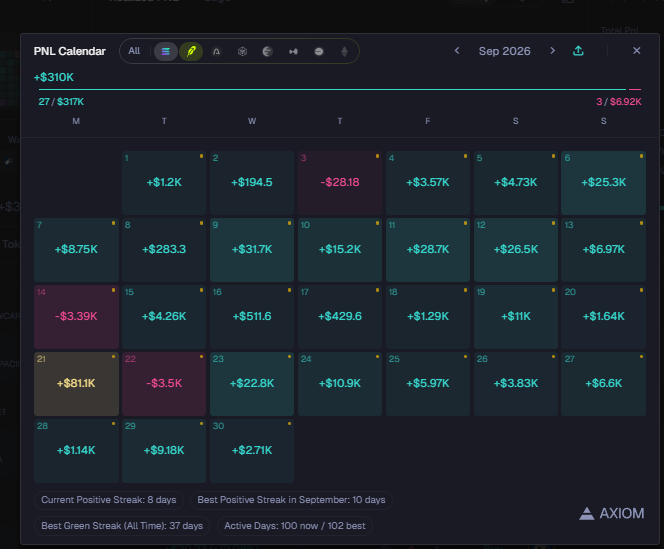Viewport: 664px width, 549px height.
Task: Click the 27 / $317K winning days summary
Action: (61, 102)
